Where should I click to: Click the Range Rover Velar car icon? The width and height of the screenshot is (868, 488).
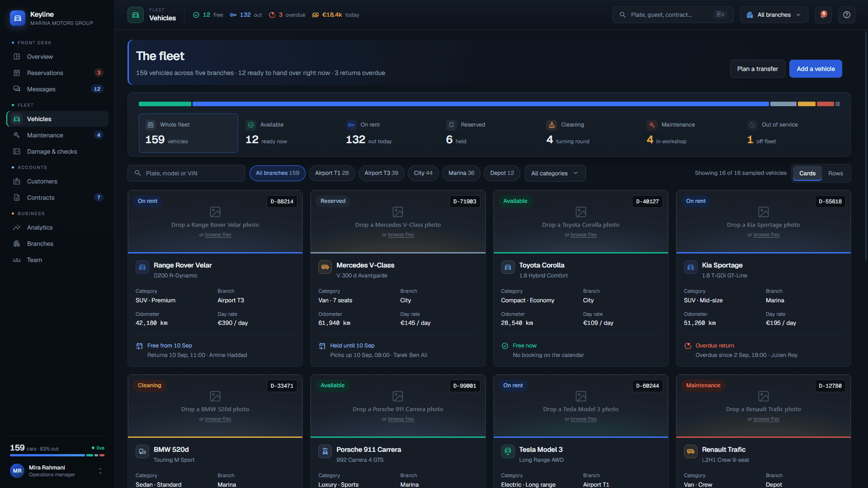click(142, 267)
